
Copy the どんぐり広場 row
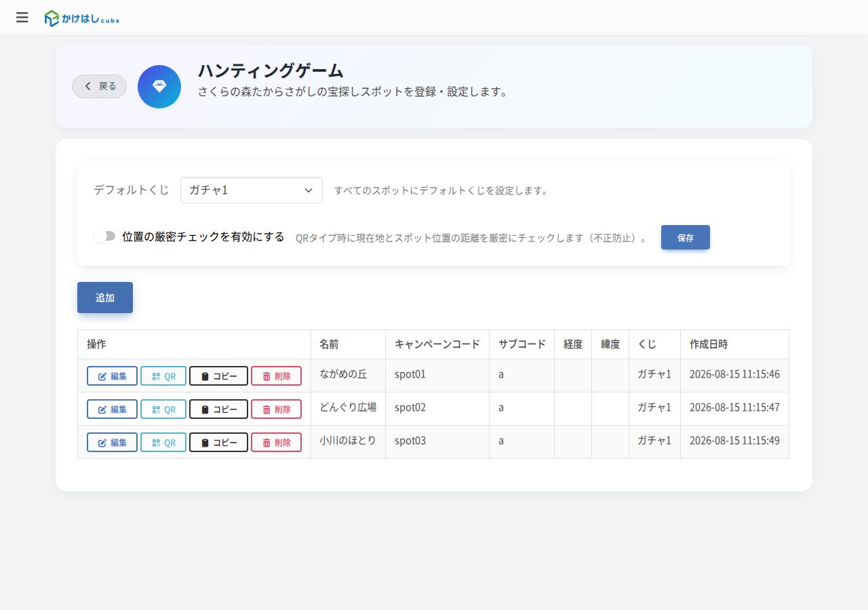218,409
